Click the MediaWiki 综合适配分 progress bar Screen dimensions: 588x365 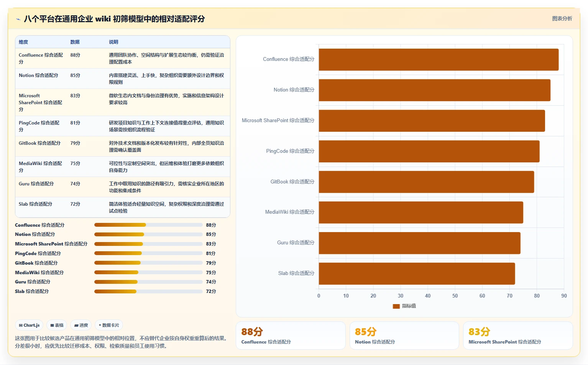148,272
